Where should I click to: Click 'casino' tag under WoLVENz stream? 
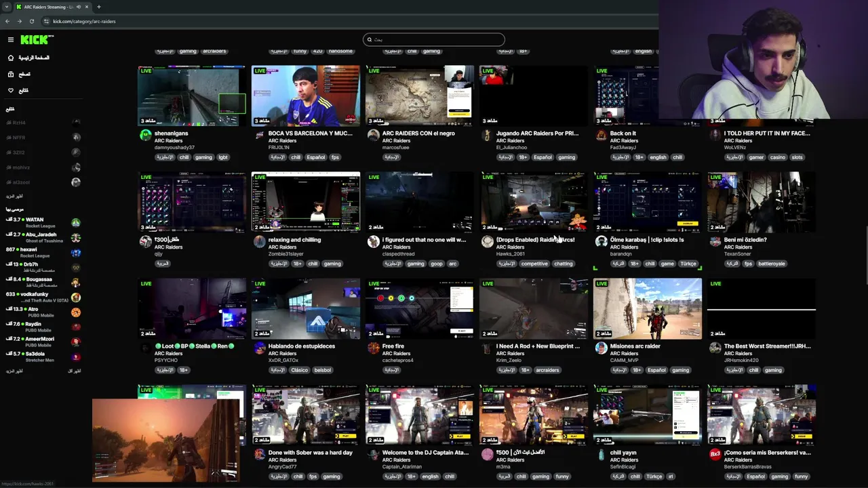tap(777, 157)
